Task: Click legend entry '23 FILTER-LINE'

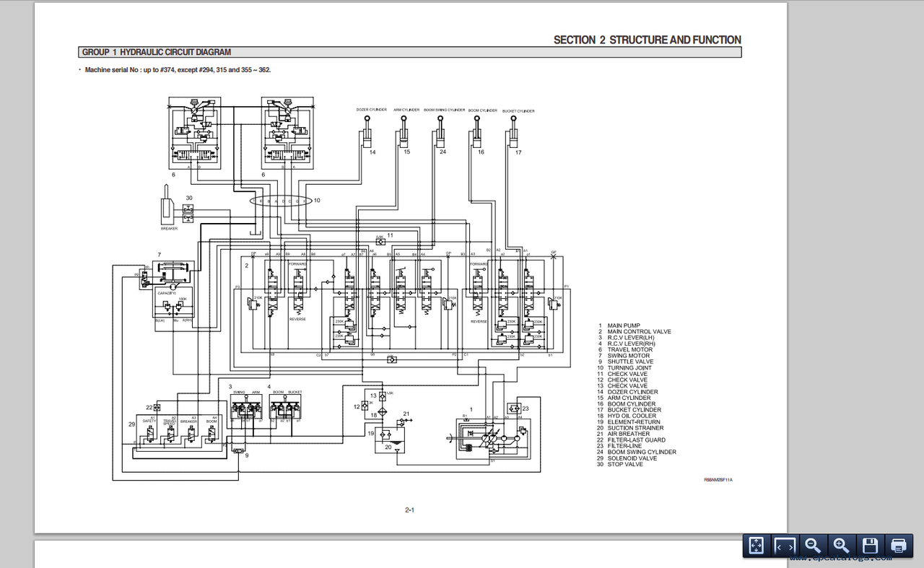Action: point(619,446)
